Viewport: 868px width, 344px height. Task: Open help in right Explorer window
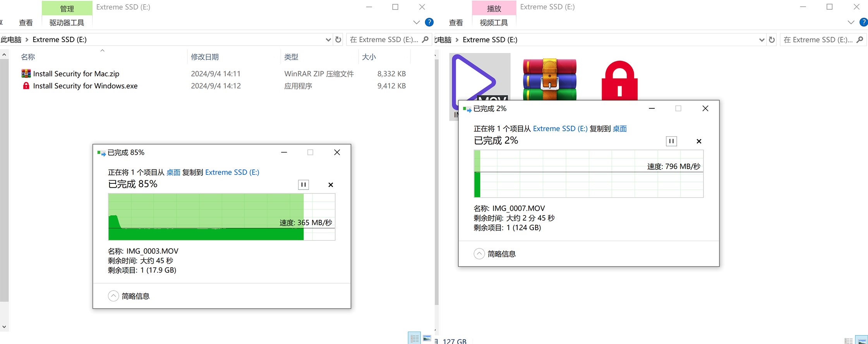864,22
